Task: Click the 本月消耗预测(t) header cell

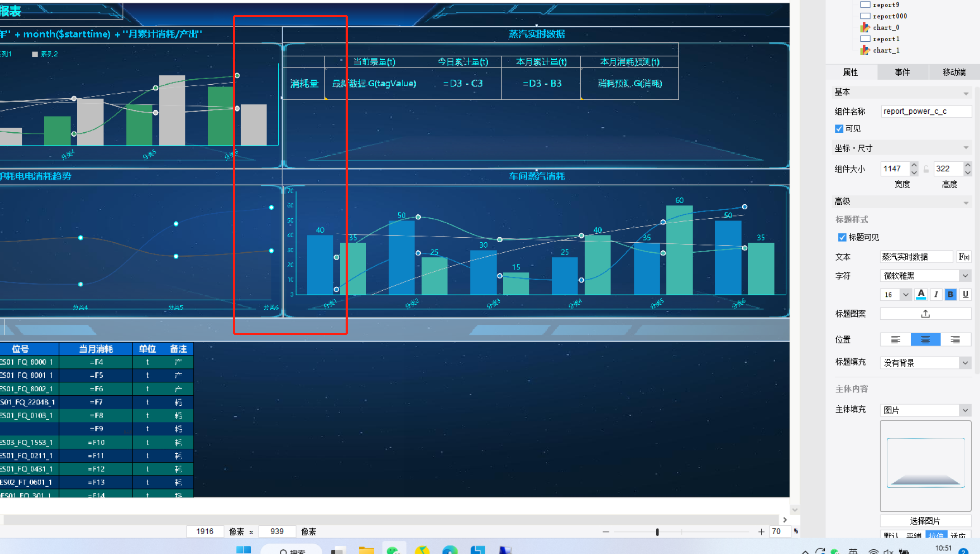Action: [x=630, y=62]
